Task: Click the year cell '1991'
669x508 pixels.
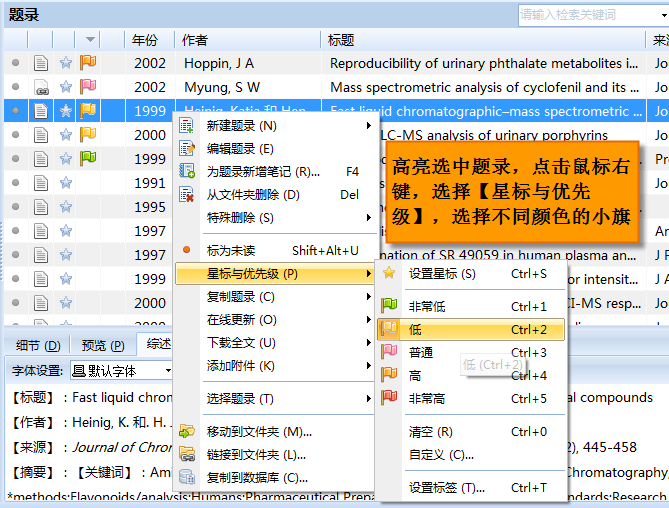Action: [x=150, y=183]
